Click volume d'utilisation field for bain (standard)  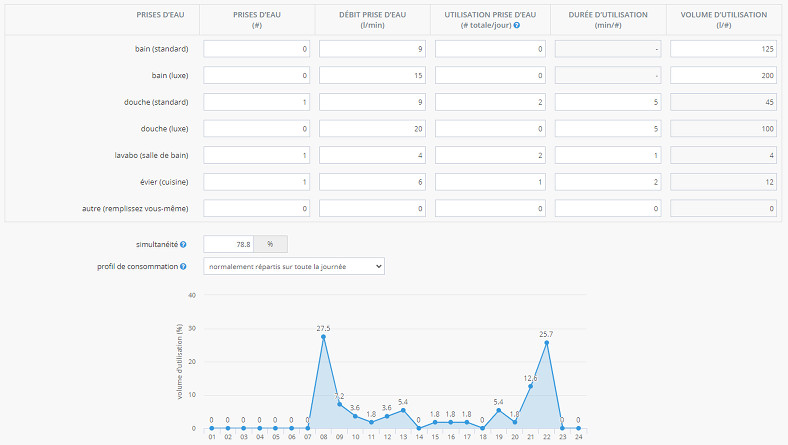click(x=721, y=48)
